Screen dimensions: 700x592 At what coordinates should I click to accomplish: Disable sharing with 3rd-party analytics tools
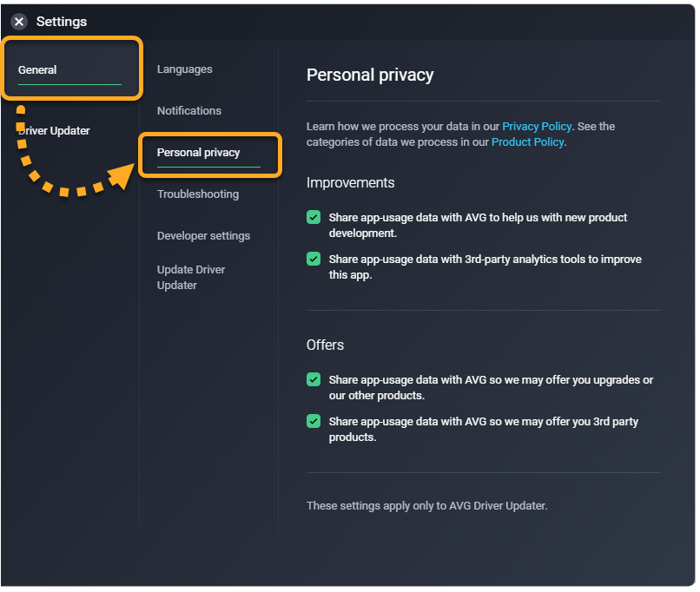314,260
